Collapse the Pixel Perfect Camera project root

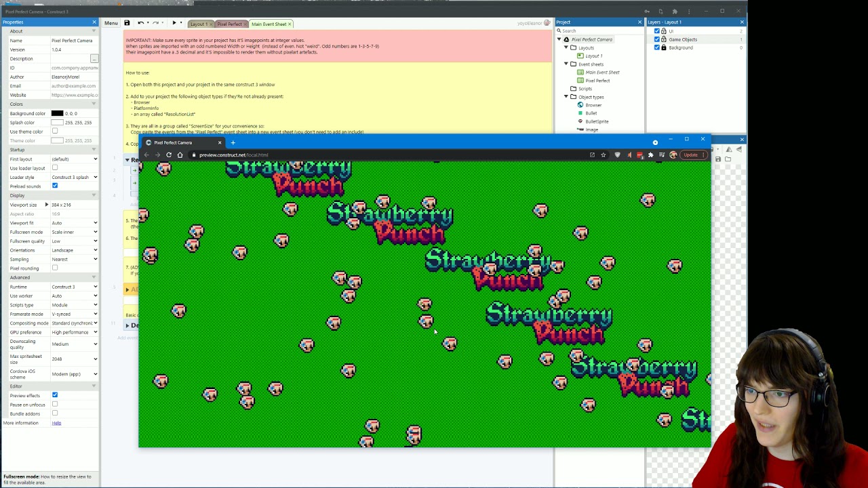pyautogui.click(x=559, y=39)
